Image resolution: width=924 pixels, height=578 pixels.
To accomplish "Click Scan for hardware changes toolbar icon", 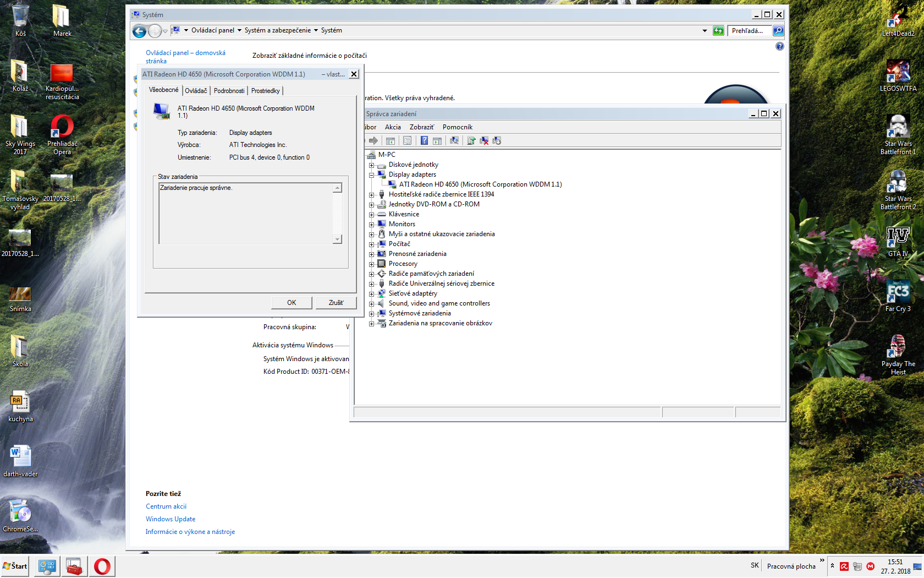I will pos(454,141).
